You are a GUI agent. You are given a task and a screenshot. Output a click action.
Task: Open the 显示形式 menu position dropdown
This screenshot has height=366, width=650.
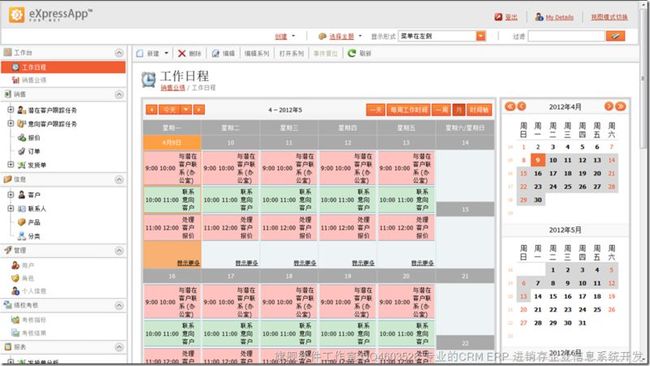tap(481, 36)
